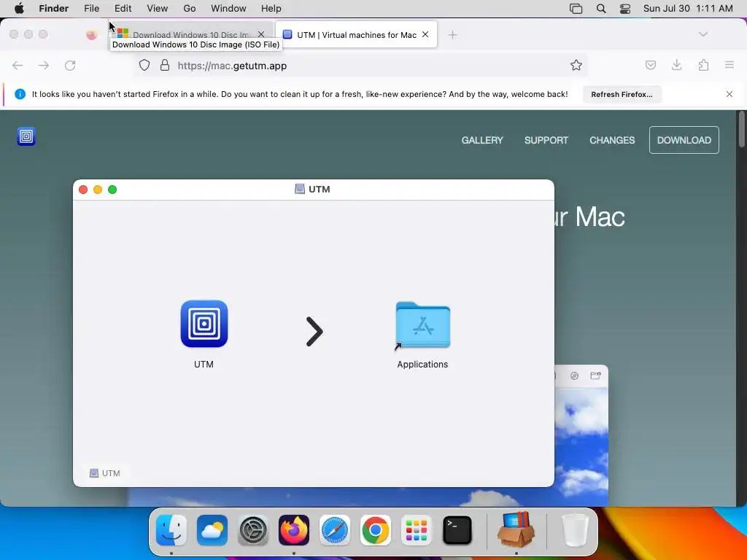Open Safari from the Dock

pyautogui.click(x=334, y=530)
